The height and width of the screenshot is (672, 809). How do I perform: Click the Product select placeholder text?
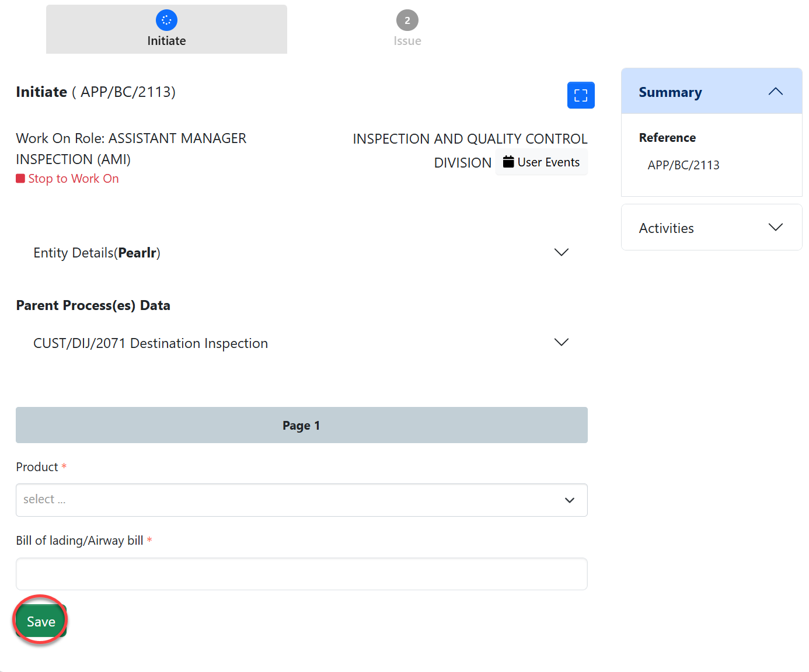44,500
